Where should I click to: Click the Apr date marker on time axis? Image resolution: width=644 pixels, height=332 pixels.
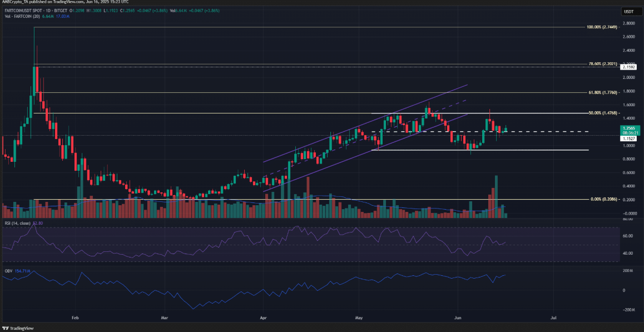tap(263, 318)
